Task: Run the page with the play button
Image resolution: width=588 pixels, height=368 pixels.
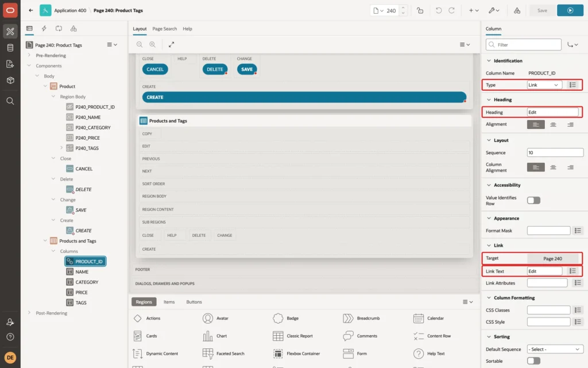Action: click(x=570, y=10)
